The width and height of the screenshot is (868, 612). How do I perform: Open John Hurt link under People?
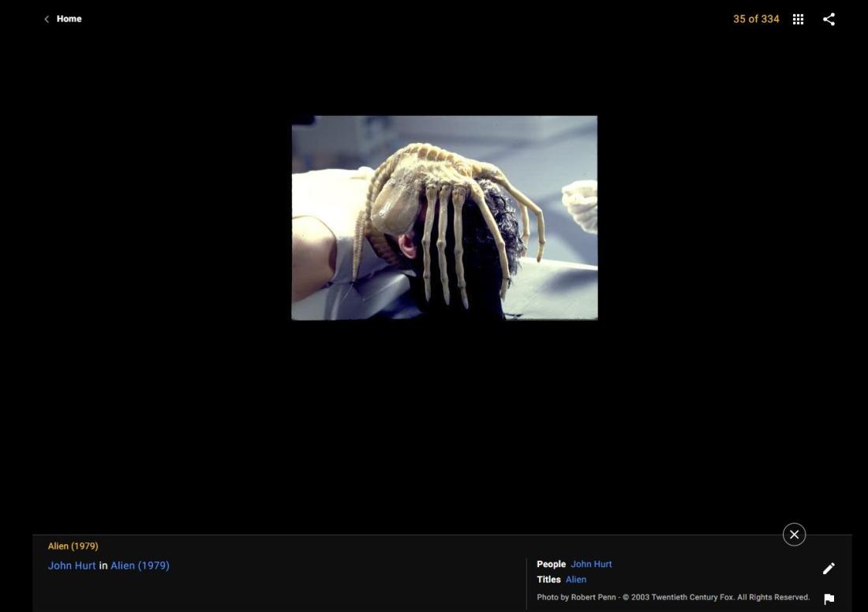pyautogui.click(x=591, y=564)
